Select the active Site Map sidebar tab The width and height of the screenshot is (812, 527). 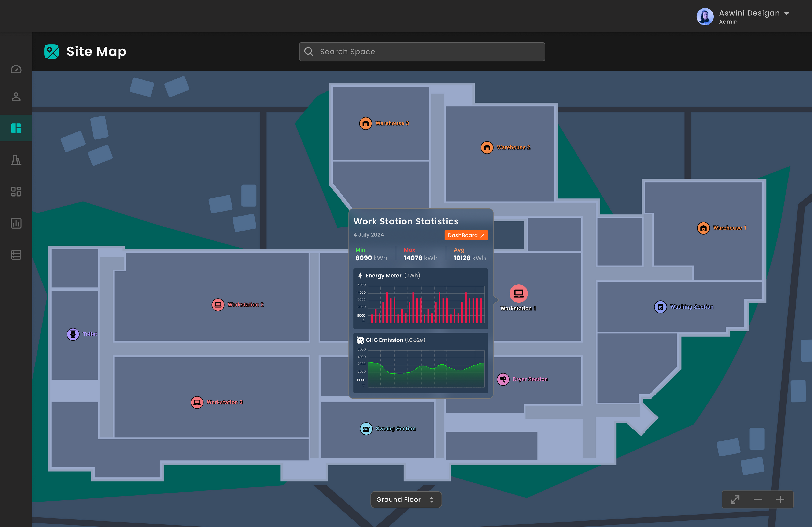[x=16, y=128]
